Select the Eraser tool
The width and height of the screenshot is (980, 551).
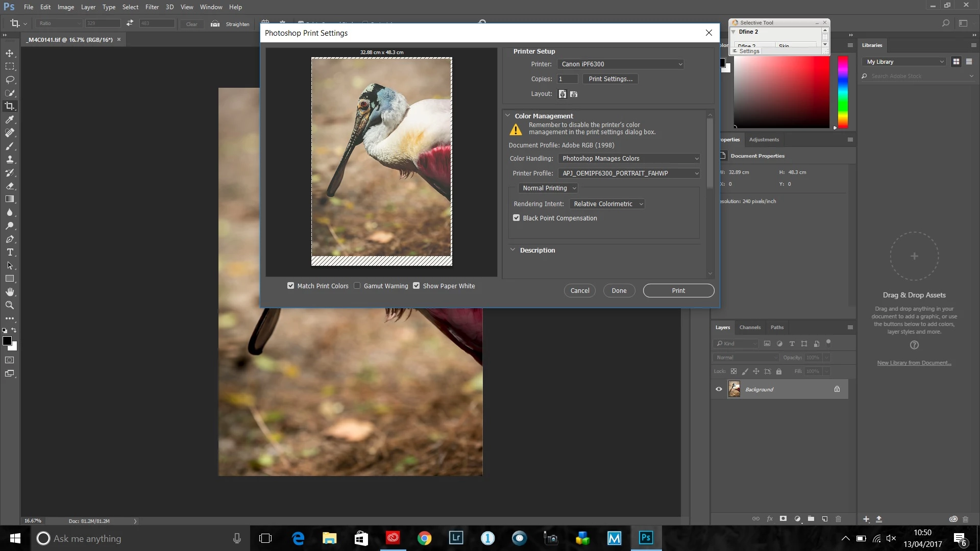coord(10,186)
